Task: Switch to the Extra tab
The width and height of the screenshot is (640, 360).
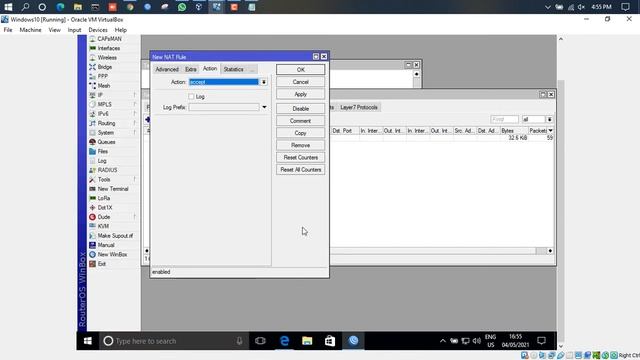Action: pos(191,69)
